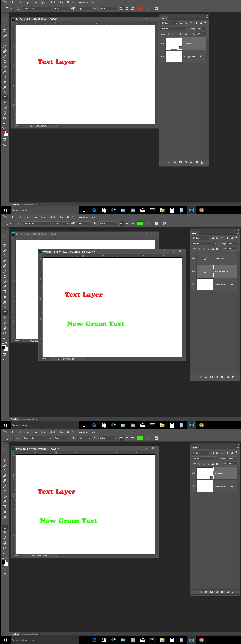Select Clone Stamp tool in Photoshop with red foreground color
The height and width of the screenshot is (644, 241).
click(5, 61)
